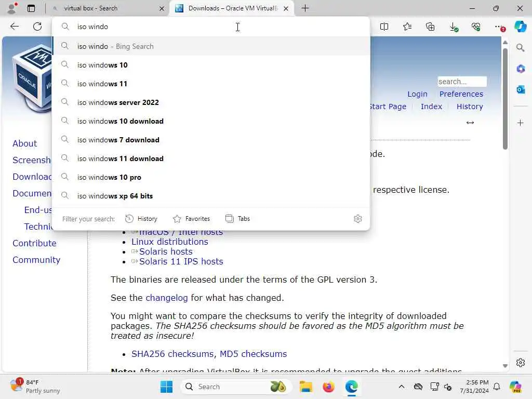The height and width of the screenshot is (399, 532).
Task: Filter search by Tabs
Action: tap(238, 219)
